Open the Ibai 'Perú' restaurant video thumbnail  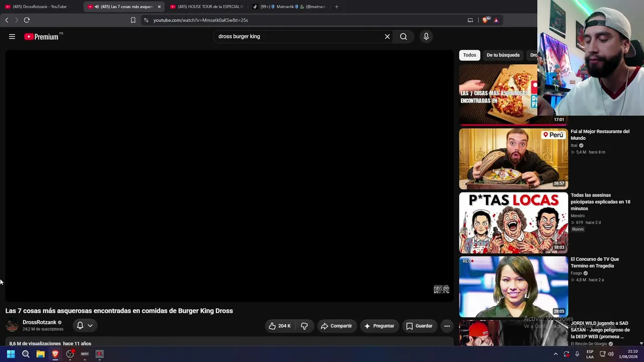pyautogui.click(x=514, y=159)
